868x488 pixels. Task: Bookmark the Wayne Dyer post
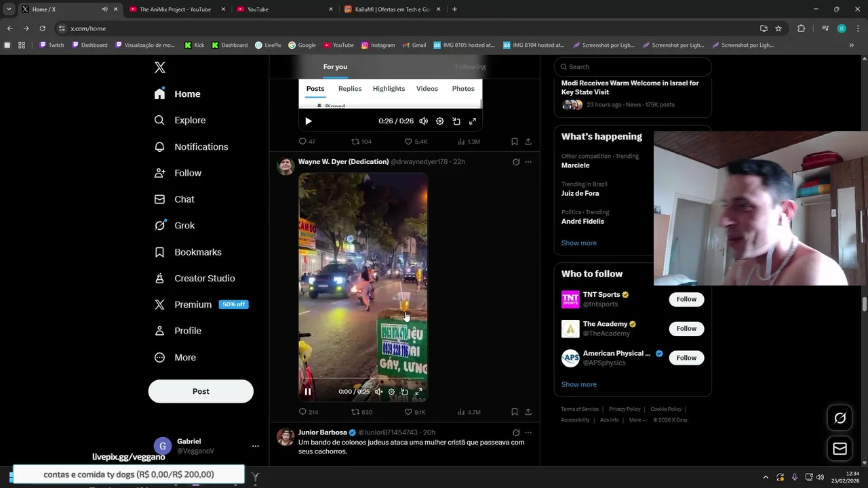515,412
